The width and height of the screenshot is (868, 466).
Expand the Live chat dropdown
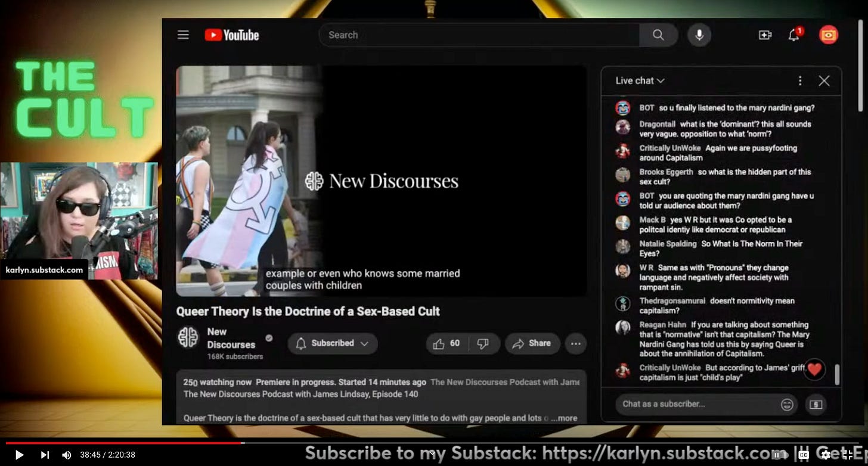[x=640, y=80]
